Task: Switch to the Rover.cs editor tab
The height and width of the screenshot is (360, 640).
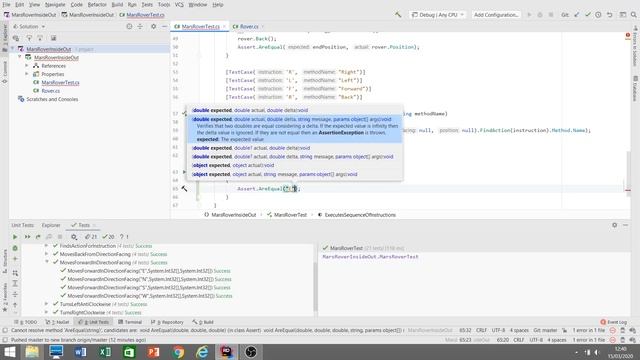Action: [249, 27]
